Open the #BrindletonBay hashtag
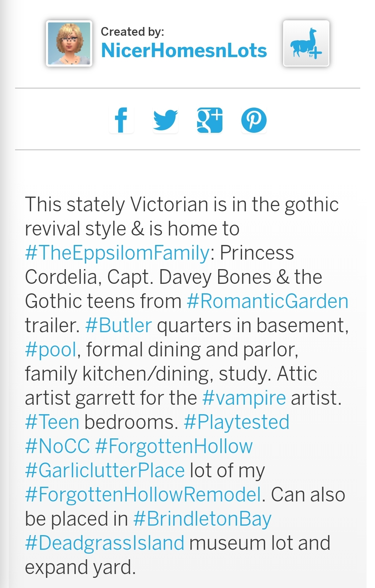Viewport: 375px width, 588px height. click(202, 519)
